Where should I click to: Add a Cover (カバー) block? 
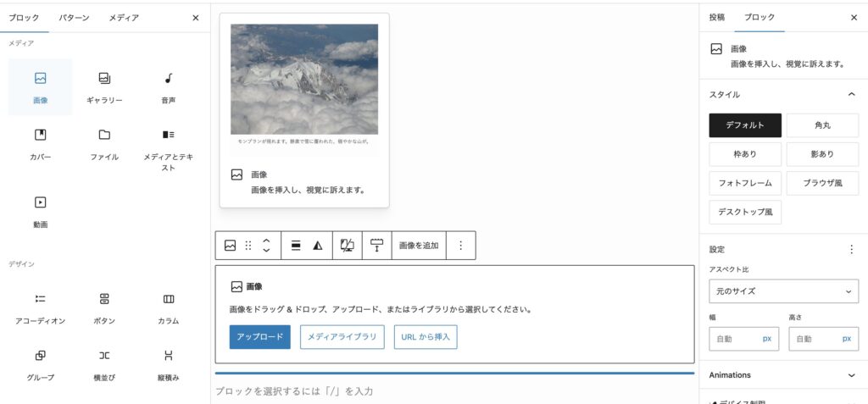40,143
